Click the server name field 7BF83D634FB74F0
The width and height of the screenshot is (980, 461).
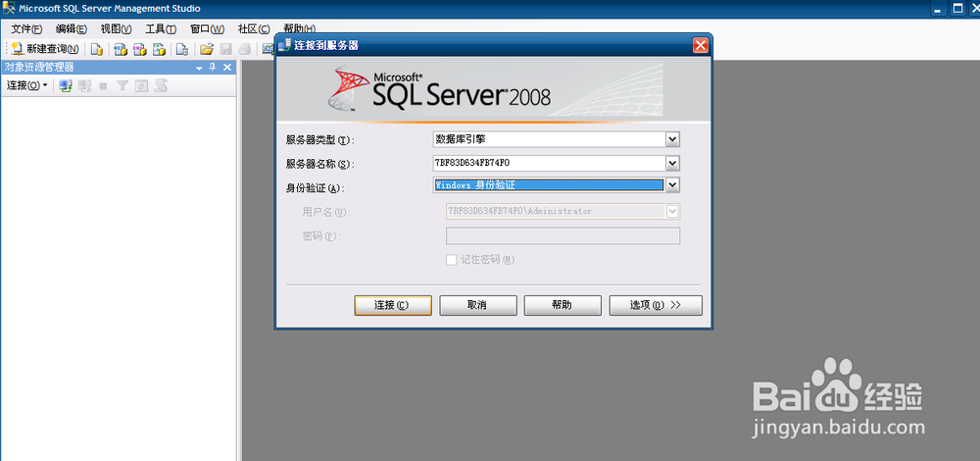[557, 163]
